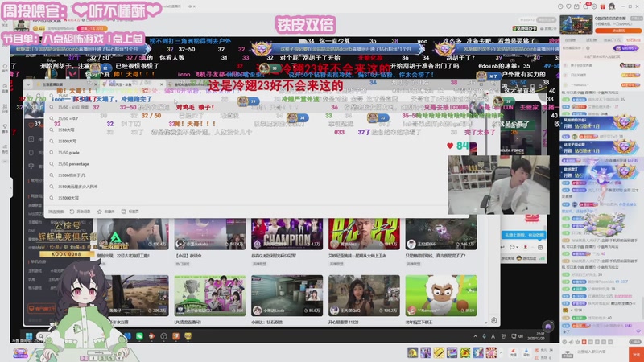
Task: Open the messages icon with red badge
Action: tap(586, 6)
